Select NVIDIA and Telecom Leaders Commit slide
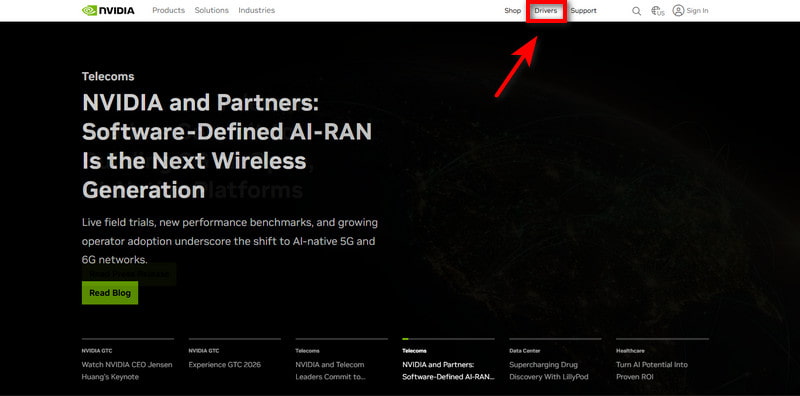800x396 pixels. [x=341, y=360]
